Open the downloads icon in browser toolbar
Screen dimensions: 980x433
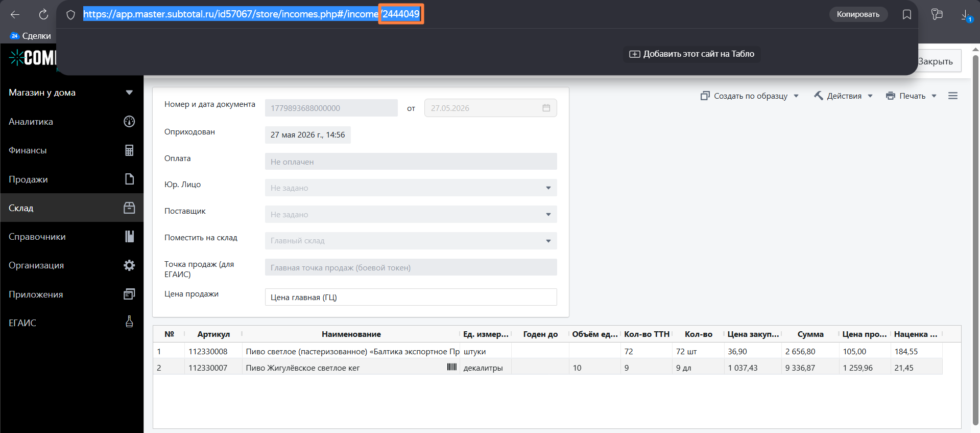pyautogui.click(x=966, y=15)
